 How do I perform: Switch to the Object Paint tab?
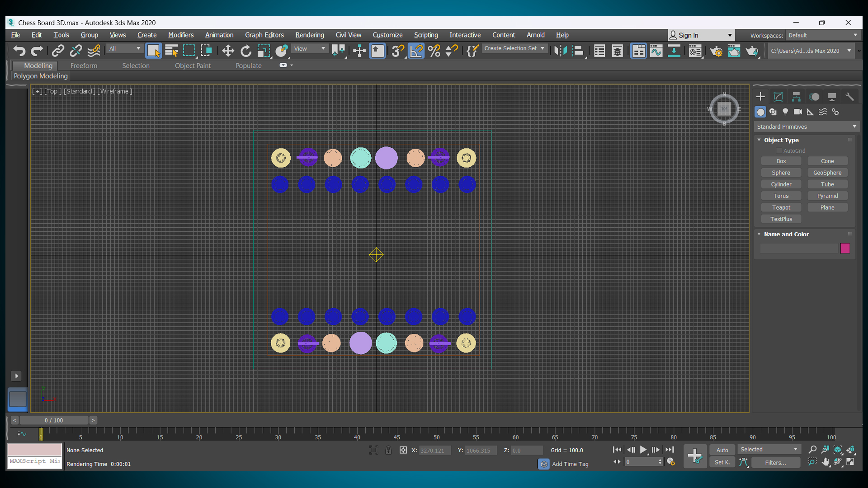193,66
